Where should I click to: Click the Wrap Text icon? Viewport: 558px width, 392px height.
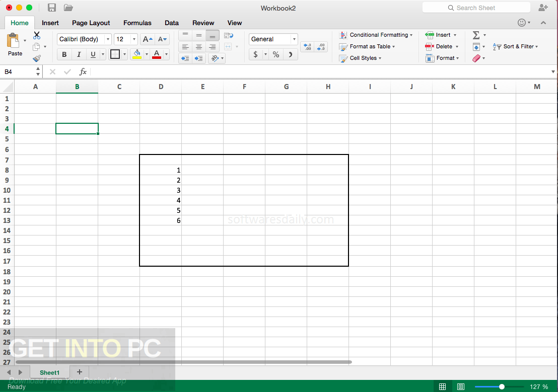point(229,35)
